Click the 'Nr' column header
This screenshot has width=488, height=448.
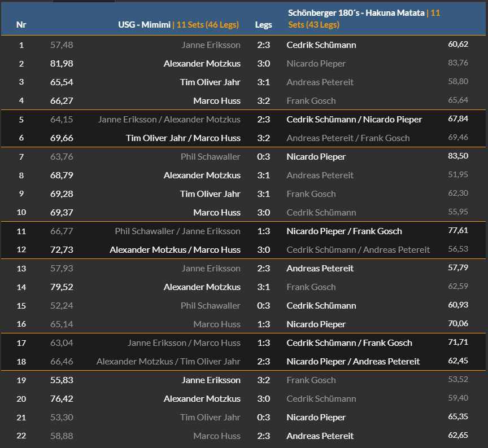[x=21, y=25]
